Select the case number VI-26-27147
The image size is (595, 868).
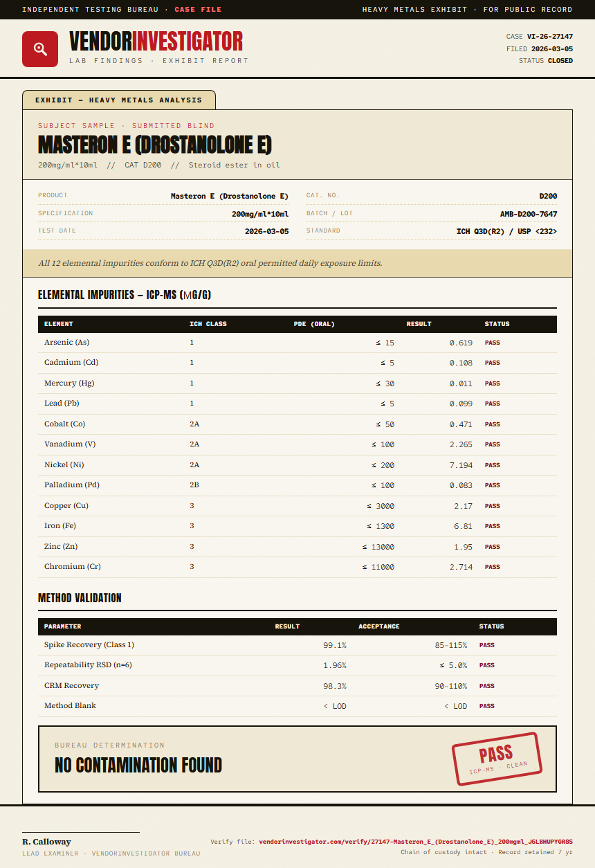(x=550, y=37)
